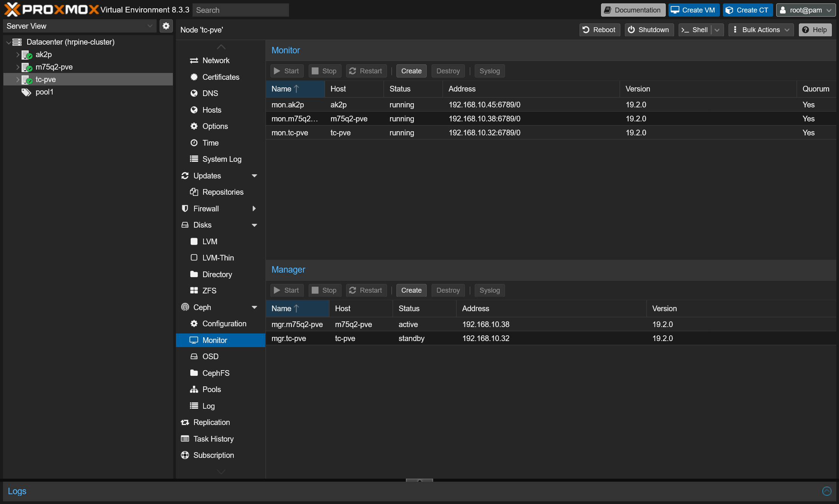Open CephFS via its folder icon

pyautogui.click(x=194, y=373)
